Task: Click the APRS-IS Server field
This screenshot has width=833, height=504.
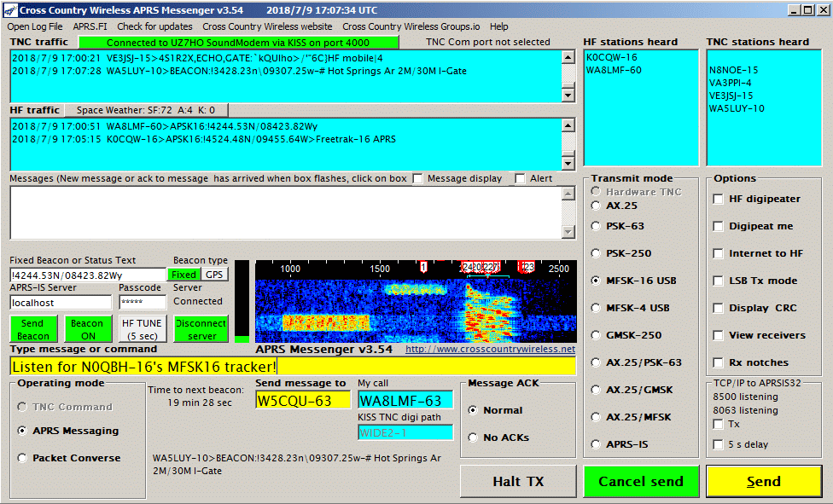Action: click(x=61, y=303)
